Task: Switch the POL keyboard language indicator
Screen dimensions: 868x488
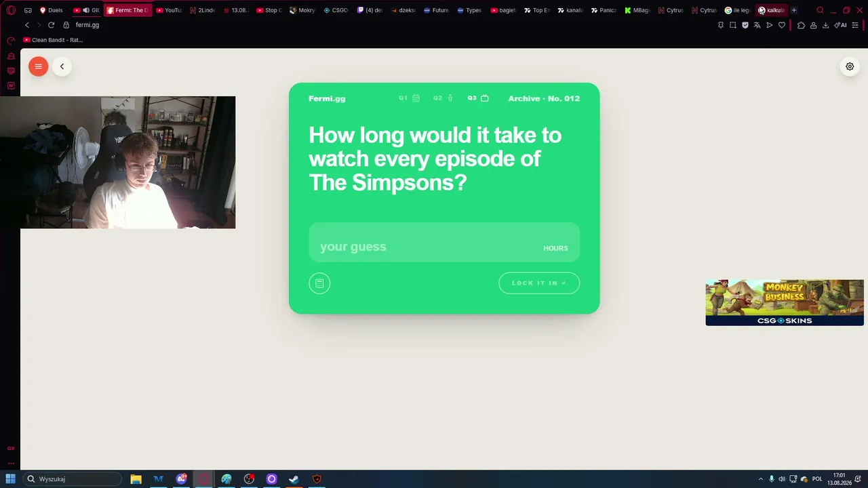Action: click(x=817, y=479)
